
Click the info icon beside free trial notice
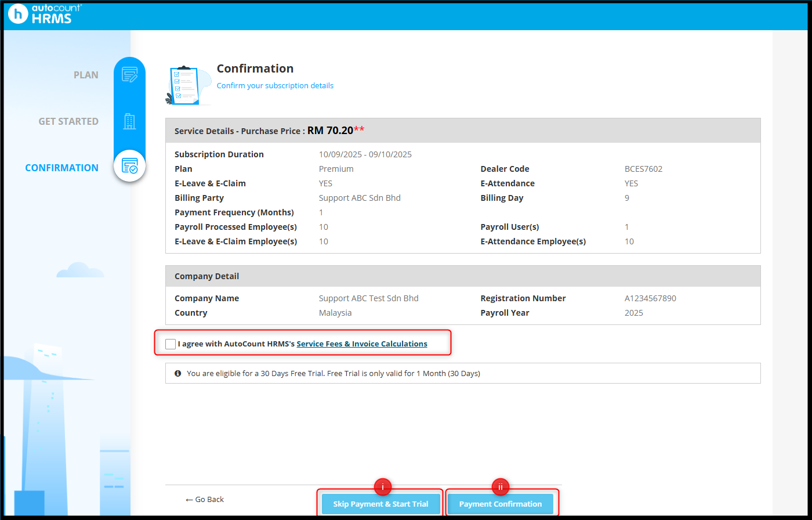click(178, 373)
